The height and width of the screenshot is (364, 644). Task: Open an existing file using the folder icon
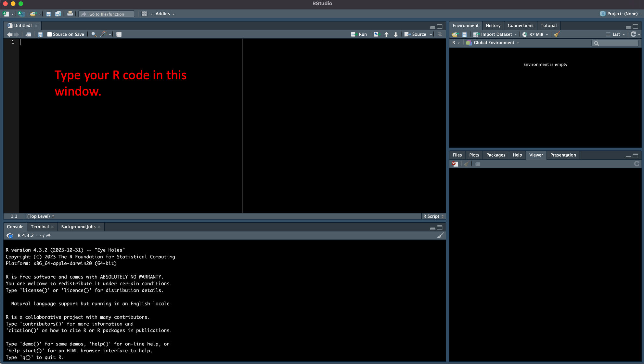tap(33, 14)
